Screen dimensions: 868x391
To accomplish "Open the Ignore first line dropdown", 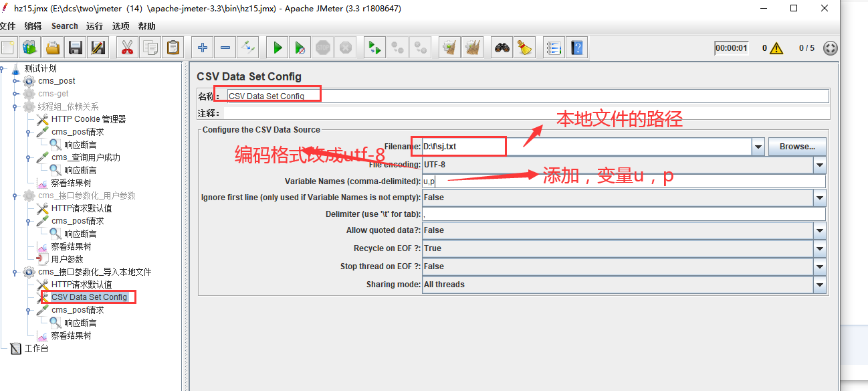I will [x=820, y=198].
